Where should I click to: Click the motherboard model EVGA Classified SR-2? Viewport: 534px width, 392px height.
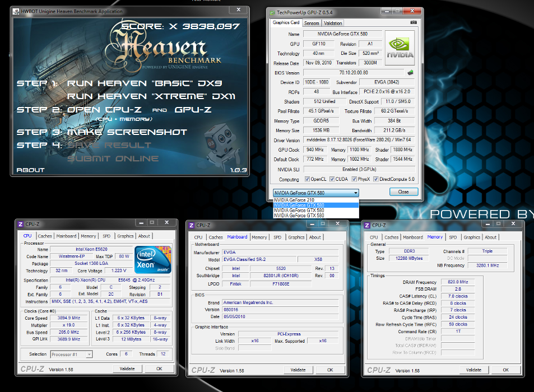(260, 259)
